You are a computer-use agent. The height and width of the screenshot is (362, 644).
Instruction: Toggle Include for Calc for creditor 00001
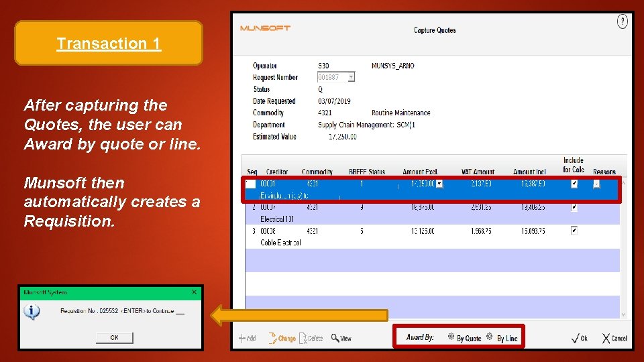pos(574,184)
